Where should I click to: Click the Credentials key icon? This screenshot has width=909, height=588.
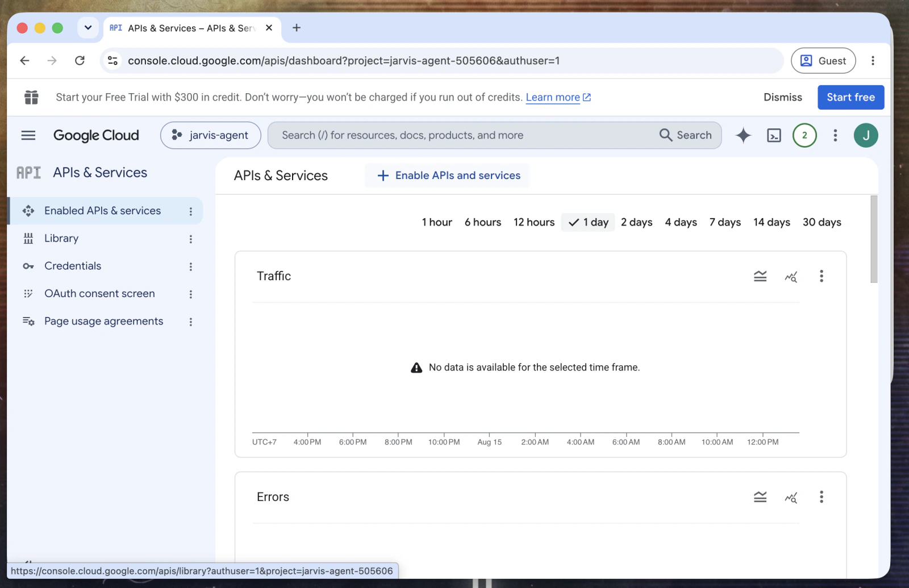pos(28,266)
